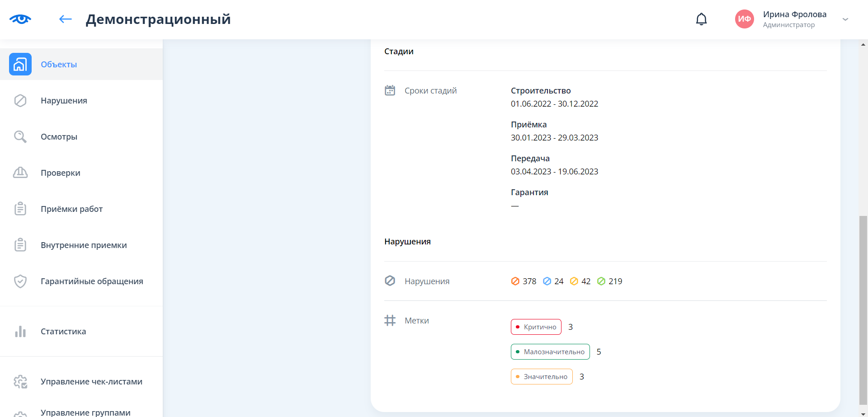Viewport: 868px width, 417px height.
Task: Select the Критично tag
Action: (536, 327)
